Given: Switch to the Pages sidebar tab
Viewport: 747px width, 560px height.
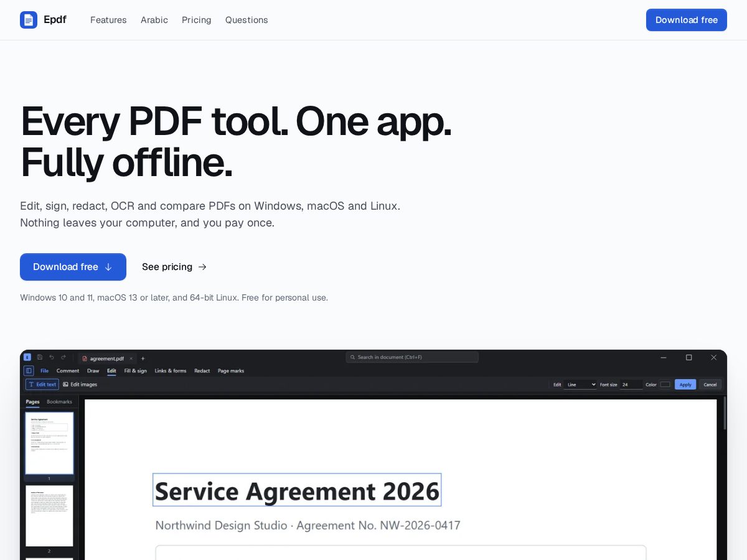Looking at the screenshot, I should pyautogui.click(x=32, y=402).
